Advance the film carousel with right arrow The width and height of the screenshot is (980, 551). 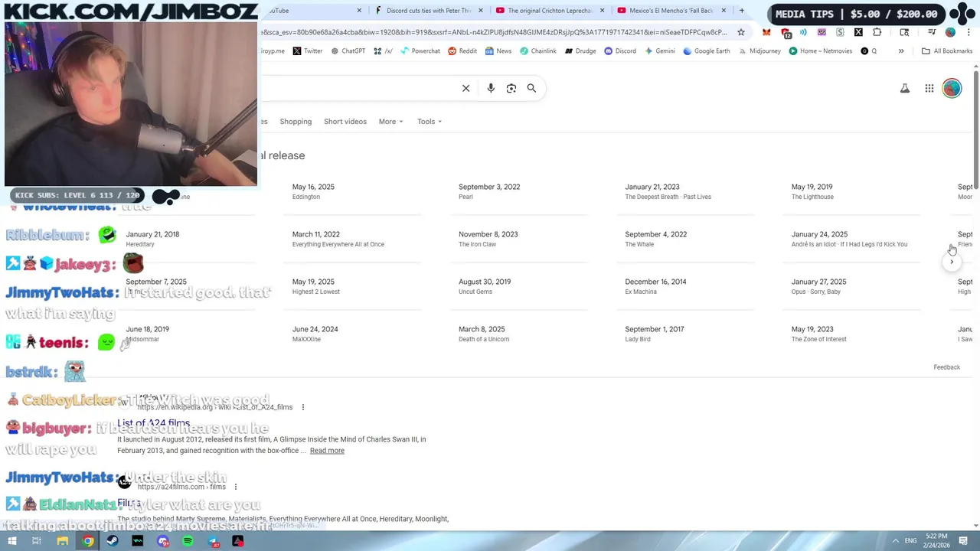952,262
